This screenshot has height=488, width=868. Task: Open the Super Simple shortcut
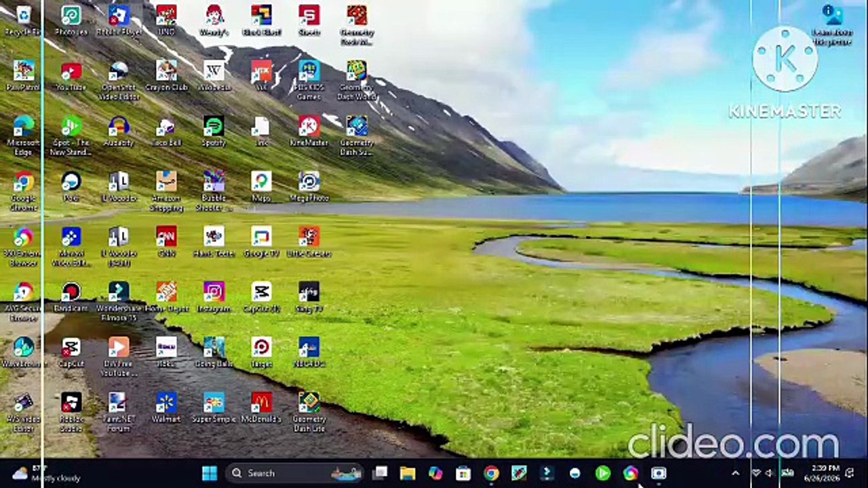pyautogui.click(x=214, y=407)
